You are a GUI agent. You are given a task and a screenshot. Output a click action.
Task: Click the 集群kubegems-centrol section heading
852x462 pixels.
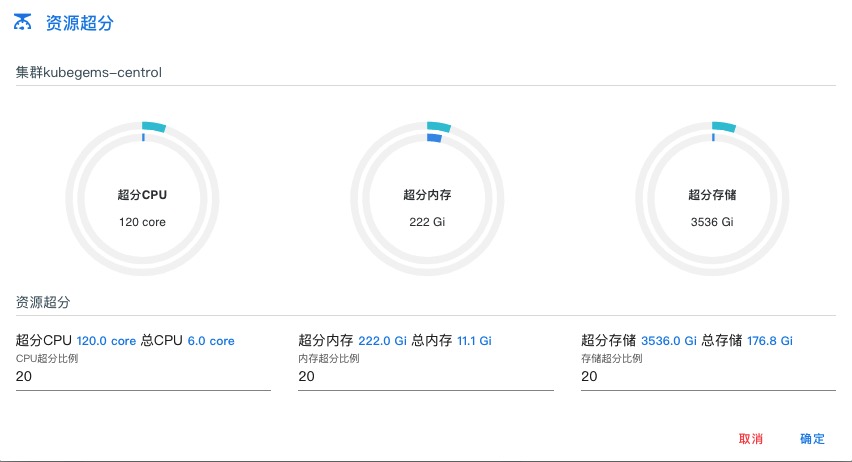pyautogui.click(x=89, y=72)
